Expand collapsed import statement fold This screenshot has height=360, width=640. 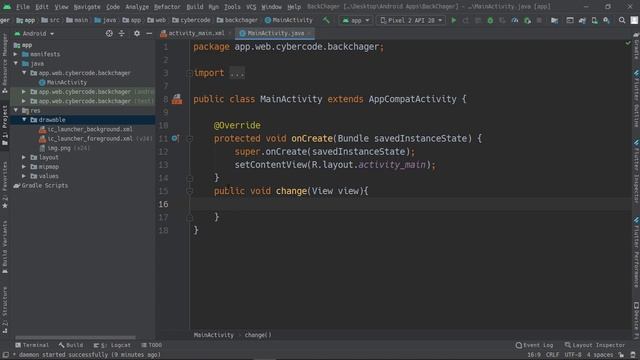[237, 73]
